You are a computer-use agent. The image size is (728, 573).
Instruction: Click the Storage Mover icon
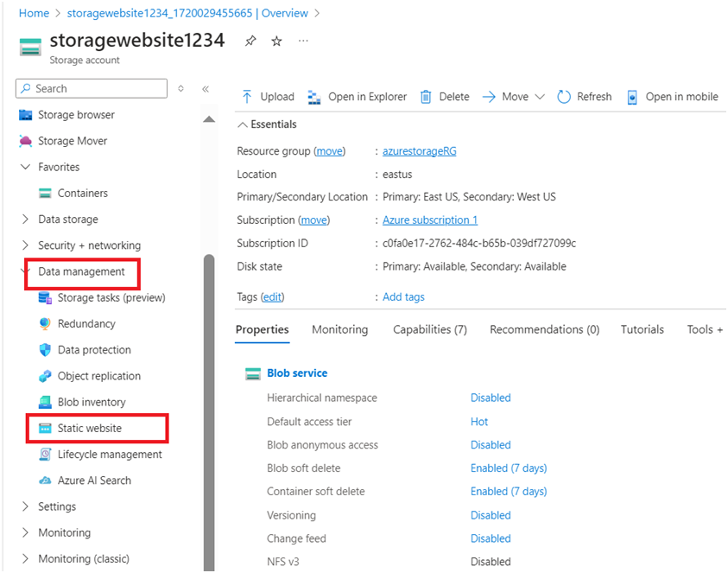(26, 141)
